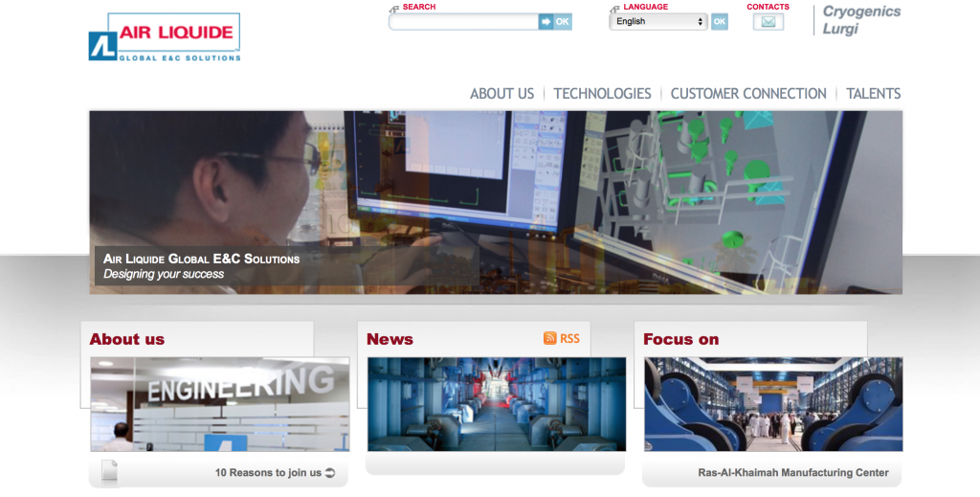980x497 pixels.
Task: Open the TECHNOLOGIES menu
Action: click(602, 94)
